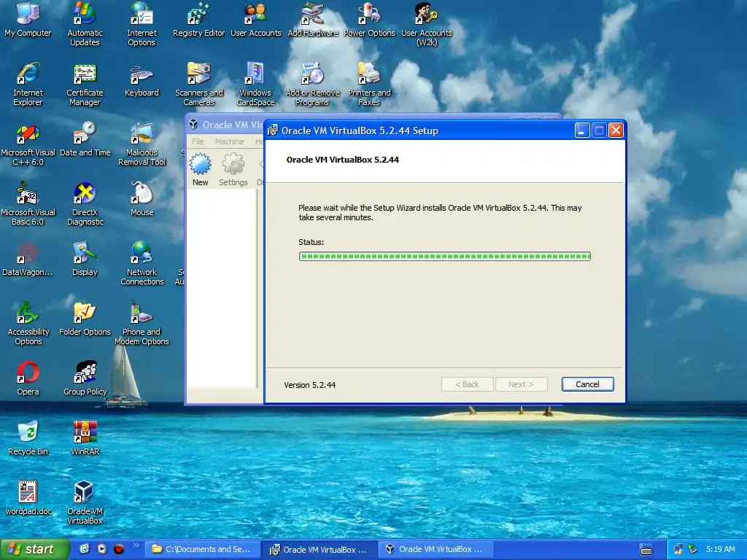Click the User Accounts shortcut icon
Image resolution: width=747 pixels, height=560 pixels.
click(x=256, y=20)
